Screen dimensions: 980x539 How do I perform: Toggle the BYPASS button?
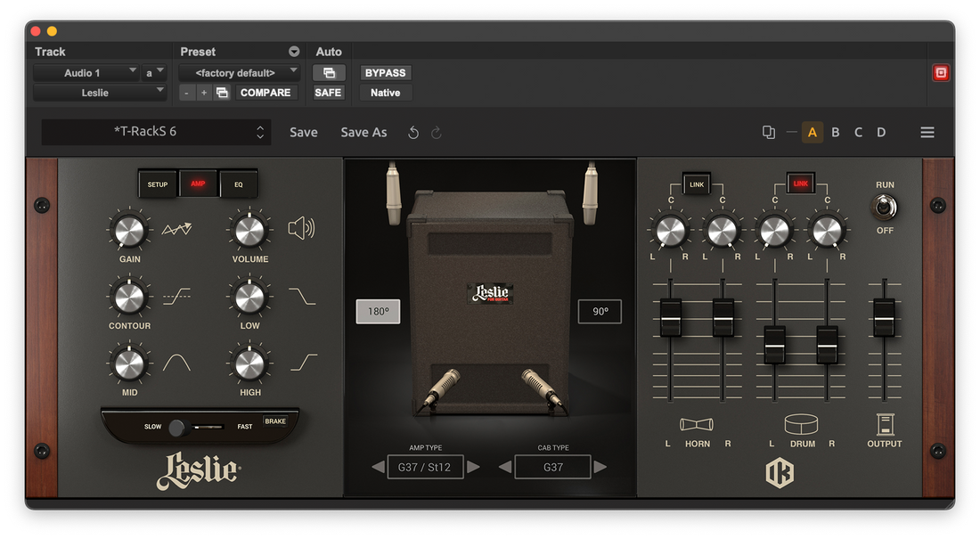pyautogui.click(x=385, y=72)
